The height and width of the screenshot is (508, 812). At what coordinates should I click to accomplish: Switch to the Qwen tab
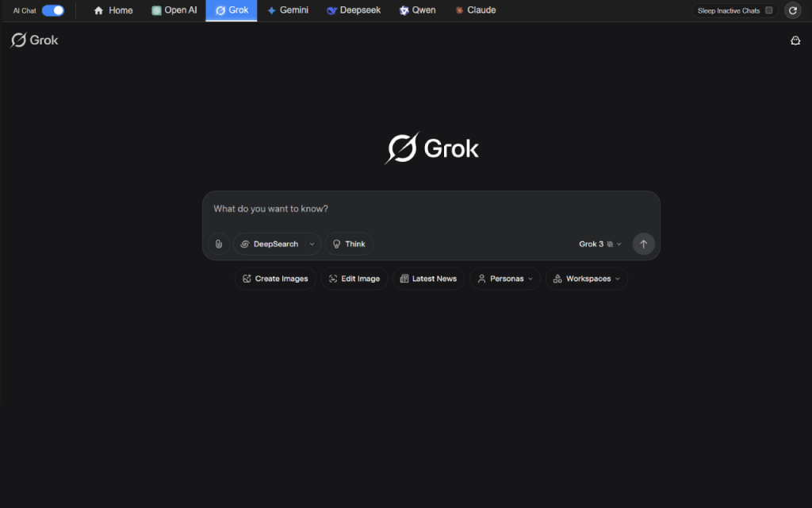417,10
